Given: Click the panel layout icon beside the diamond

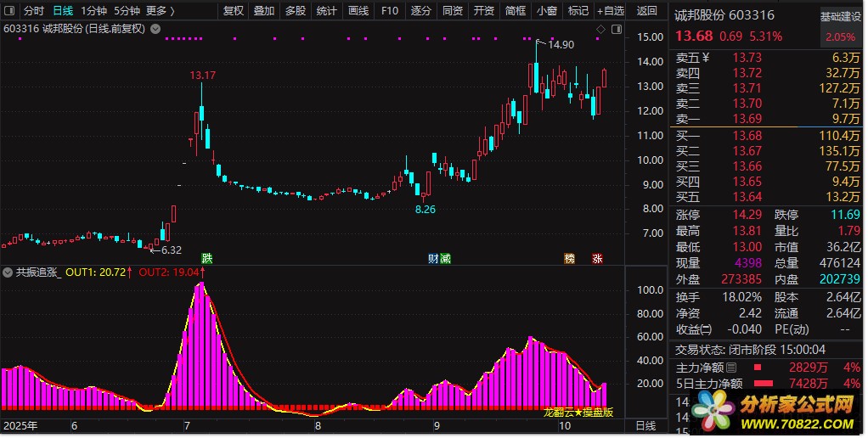Looking at the screenshot, I should pos(615,29).
